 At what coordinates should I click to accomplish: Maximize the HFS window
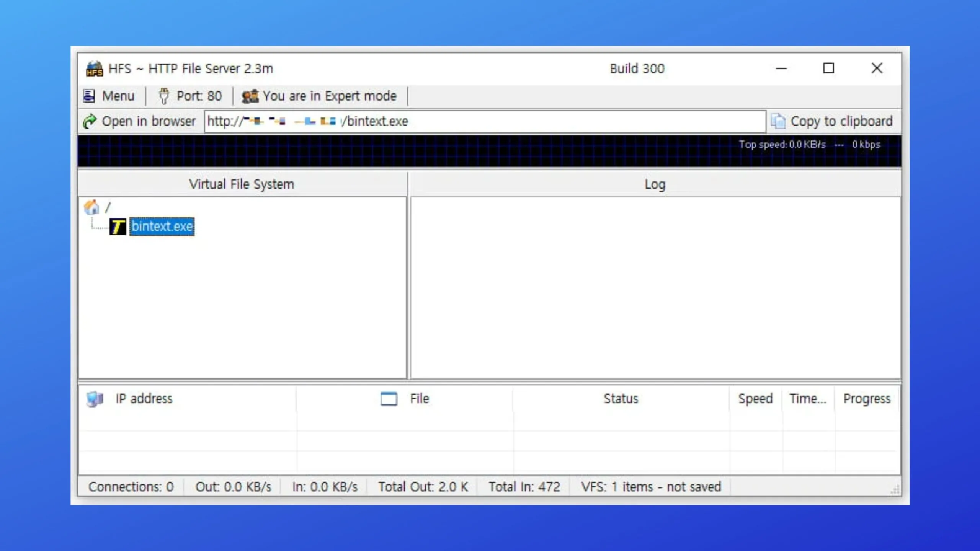(829, 68)
